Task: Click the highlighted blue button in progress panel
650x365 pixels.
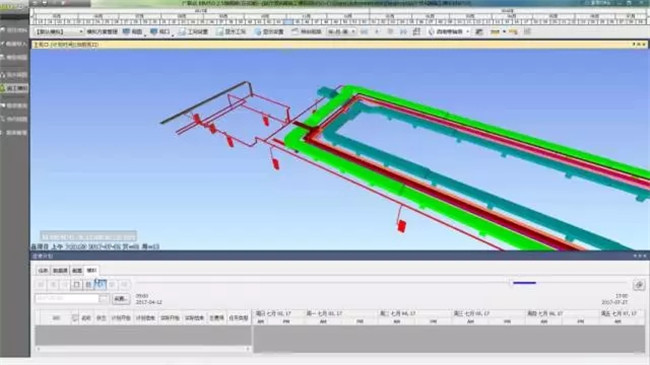Action: (x=100, y=284)
